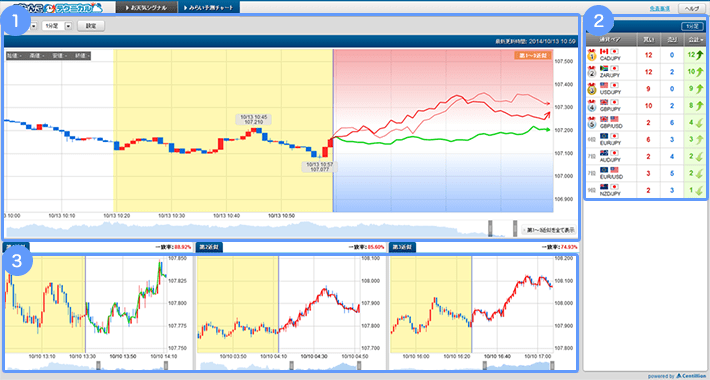710x380 pixels.
Task: Click the silver medal icon for ZAR/JPY
Action: pyautogui.click(x=592, y=72)
